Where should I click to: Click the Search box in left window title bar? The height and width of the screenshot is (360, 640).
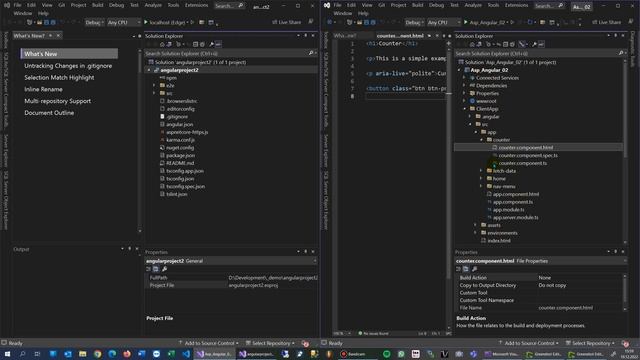pos(229,6)
